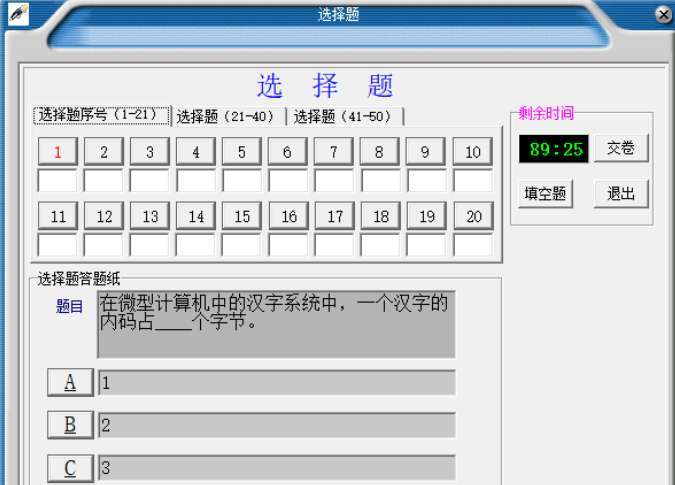Click answer box under question 12

pos(103,245)
